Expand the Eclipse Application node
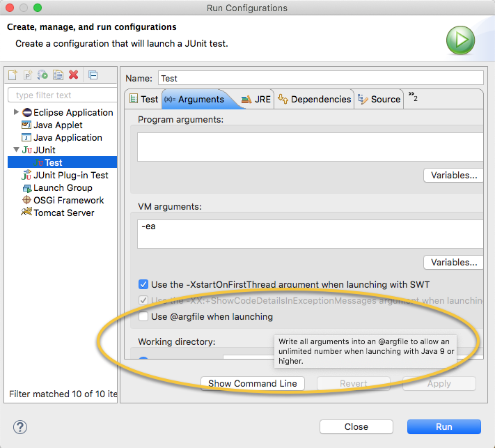 click(16, 112)
